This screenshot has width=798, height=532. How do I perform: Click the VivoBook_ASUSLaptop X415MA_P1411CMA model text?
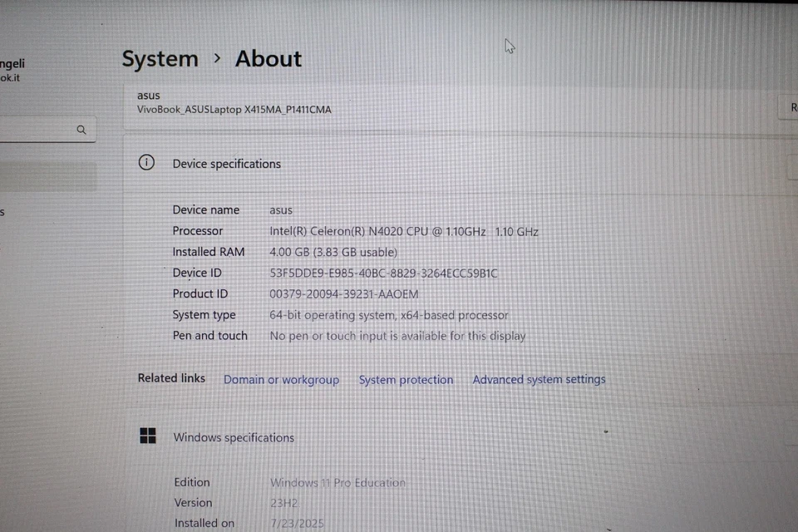pyautogui.click(x=234, y=110)
